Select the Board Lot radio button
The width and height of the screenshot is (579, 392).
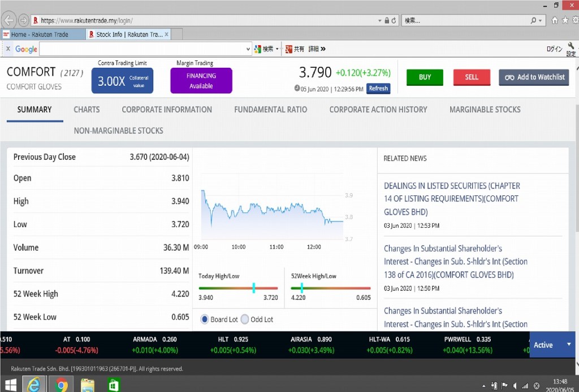(205, 319)
